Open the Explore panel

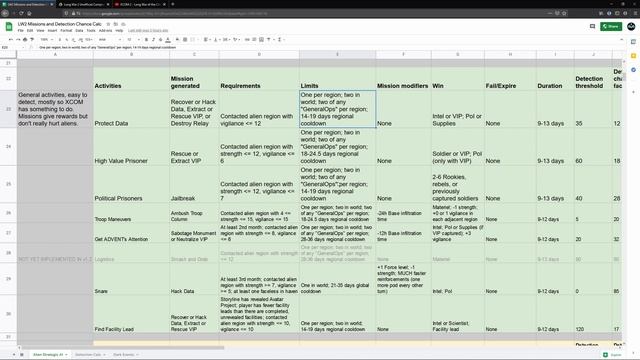click(612, 355)
